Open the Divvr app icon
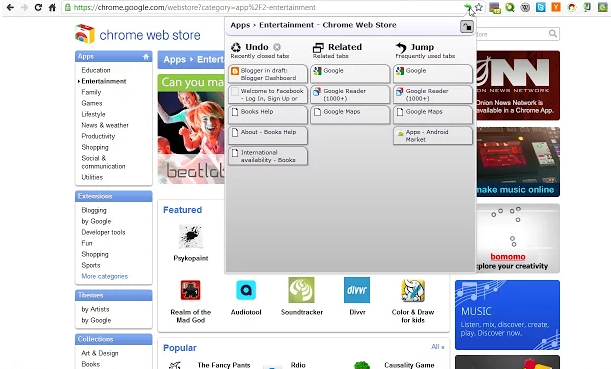Image resolution: width=611 pixels, height=369 pixels. pyautogui.click(x=357, y=290)
